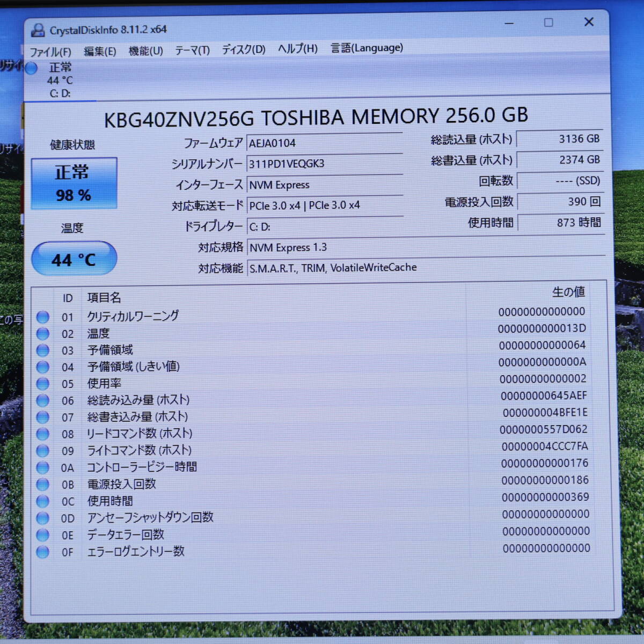Open the 編集(E) menu
Viewport: 644px width, 644px height.
[100, 52]
